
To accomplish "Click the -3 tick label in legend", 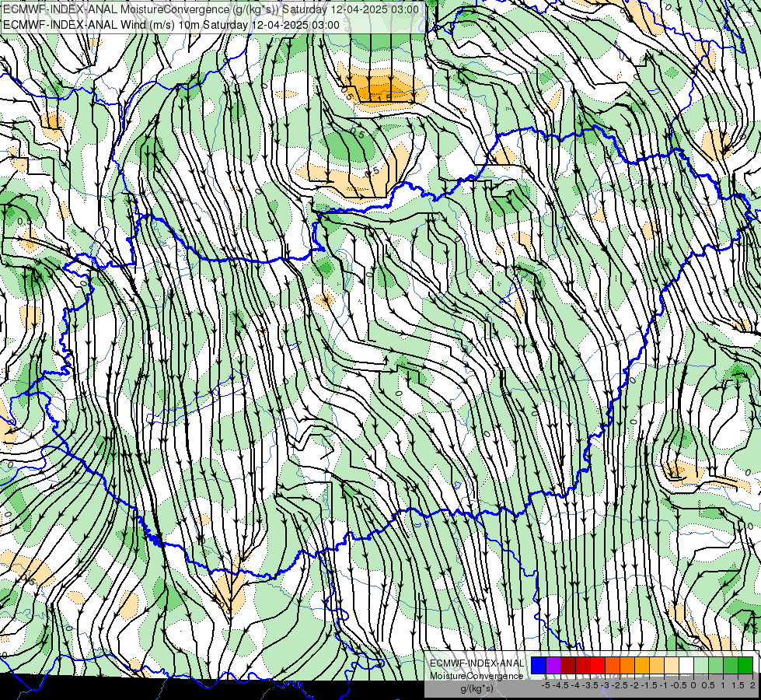I will coord(606,685).
